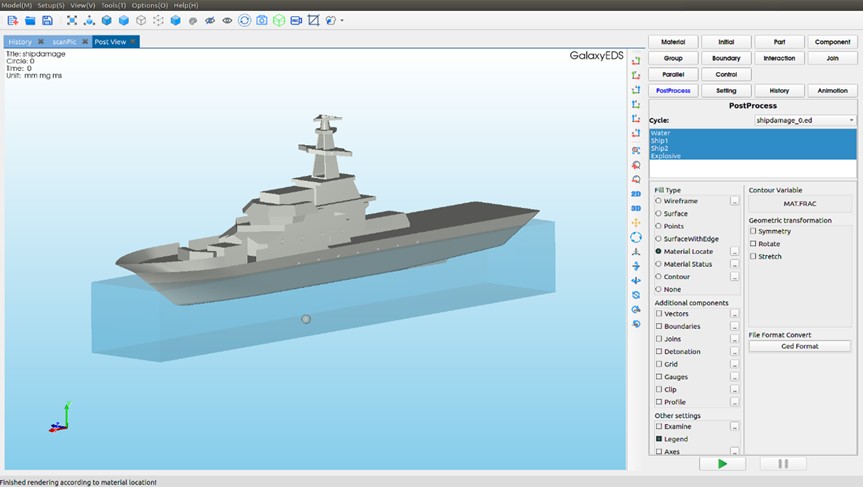The width and height of the screenshot is (863, 487).
Task: Enable the Vectors additional component
Action: 659,314
